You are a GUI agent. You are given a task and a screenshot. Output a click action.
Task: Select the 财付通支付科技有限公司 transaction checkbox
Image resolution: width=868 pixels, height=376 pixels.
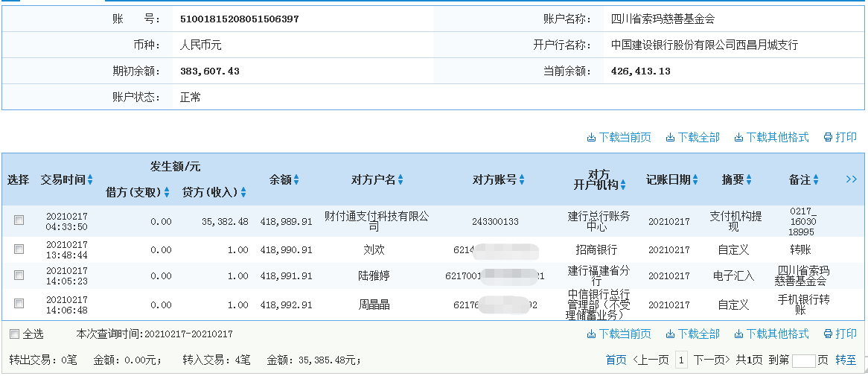point(19,220)
